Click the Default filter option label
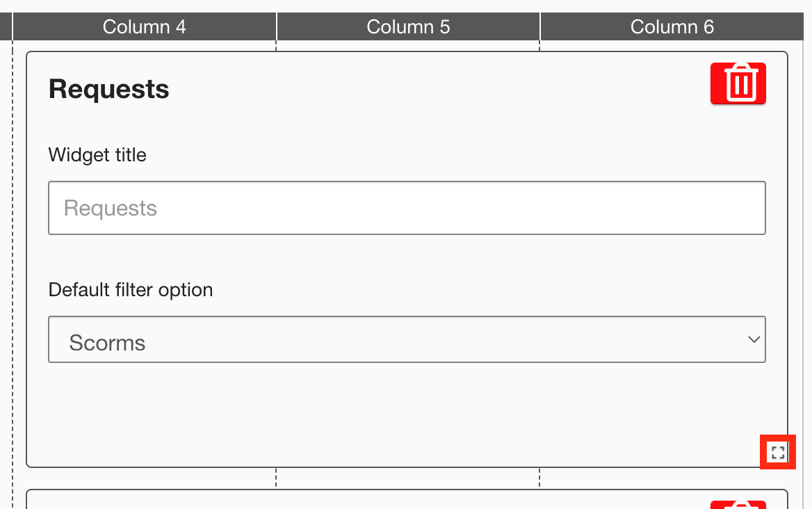Viewport: 812px width, 509px height. (x=131, y=289)
